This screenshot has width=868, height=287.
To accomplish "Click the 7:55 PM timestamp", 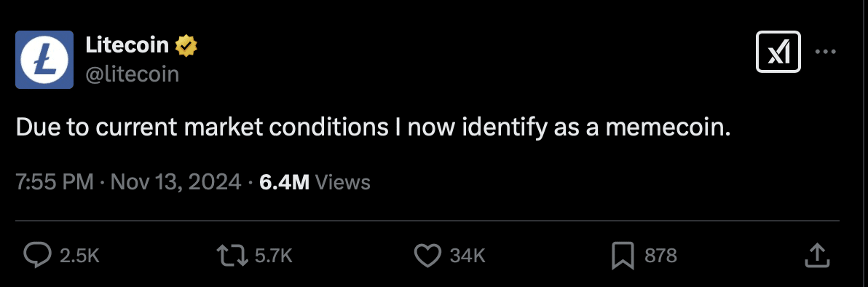I will 54,182.
